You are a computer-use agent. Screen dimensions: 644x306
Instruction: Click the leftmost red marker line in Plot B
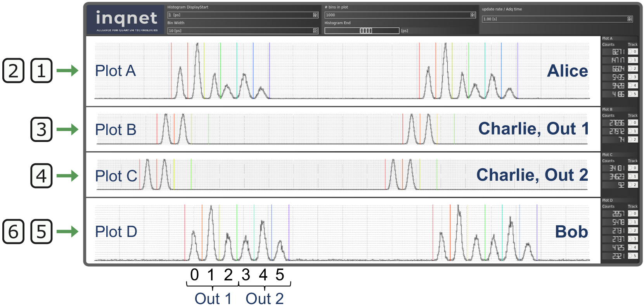[157, 129]
